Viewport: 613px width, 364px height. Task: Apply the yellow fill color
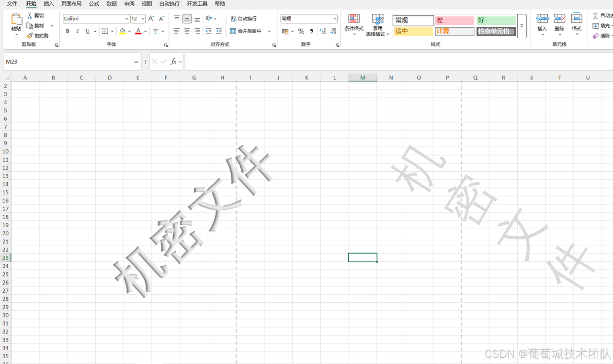[123, 31]
